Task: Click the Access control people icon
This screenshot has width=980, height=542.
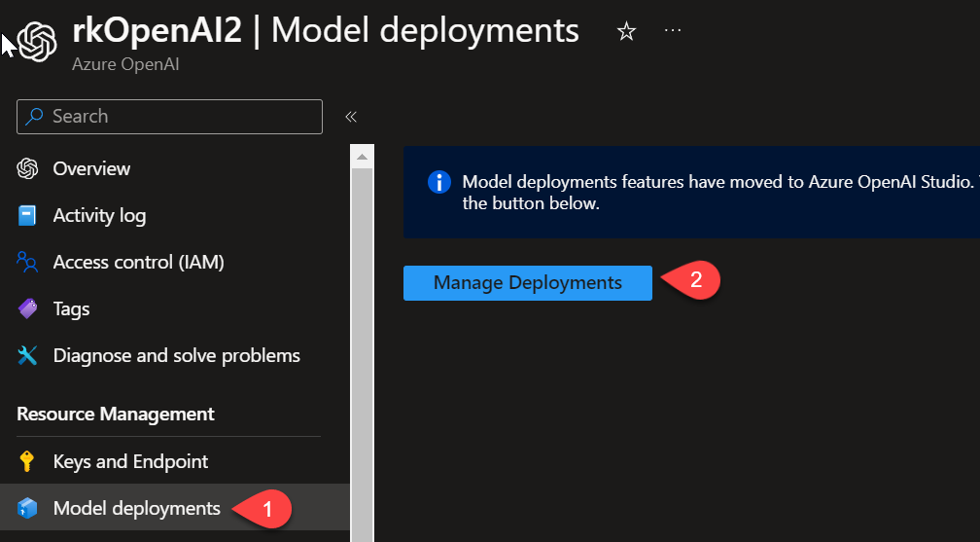Action: (x=27, y=263)
